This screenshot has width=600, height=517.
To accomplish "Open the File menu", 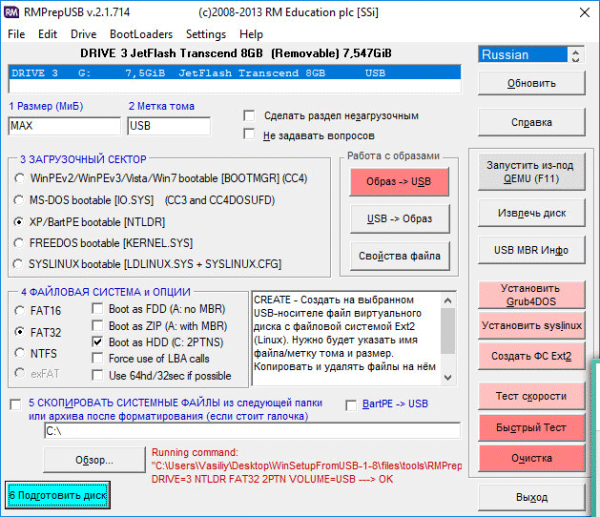I will click(16, 34).
